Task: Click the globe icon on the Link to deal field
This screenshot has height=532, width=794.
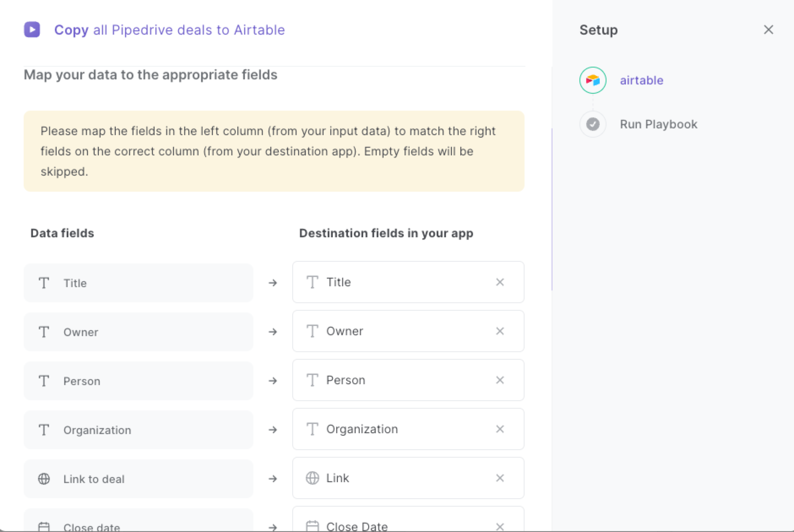Action: click(x=44, y=479)
